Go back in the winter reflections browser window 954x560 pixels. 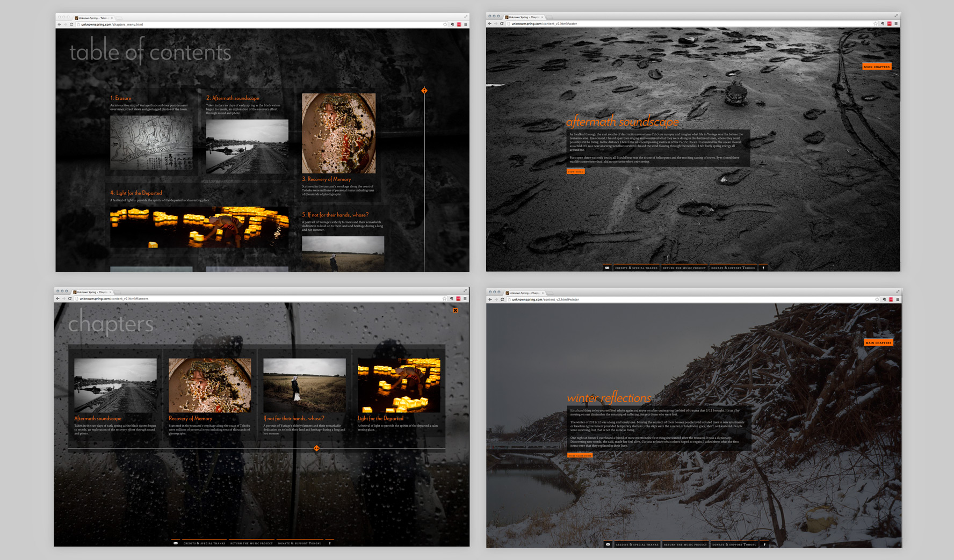(490, 300)
